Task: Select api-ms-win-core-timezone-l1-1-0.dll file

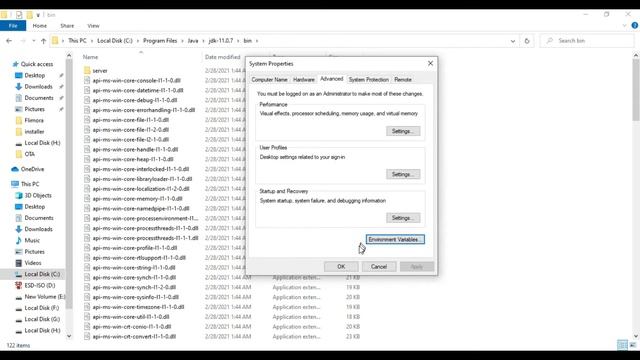Action: [x=138, y=307]
